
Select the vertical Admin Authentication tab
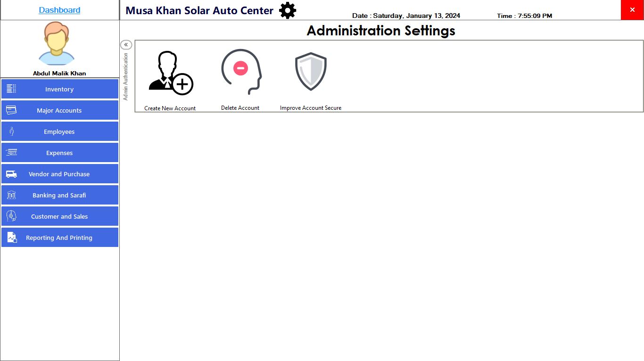126,76
